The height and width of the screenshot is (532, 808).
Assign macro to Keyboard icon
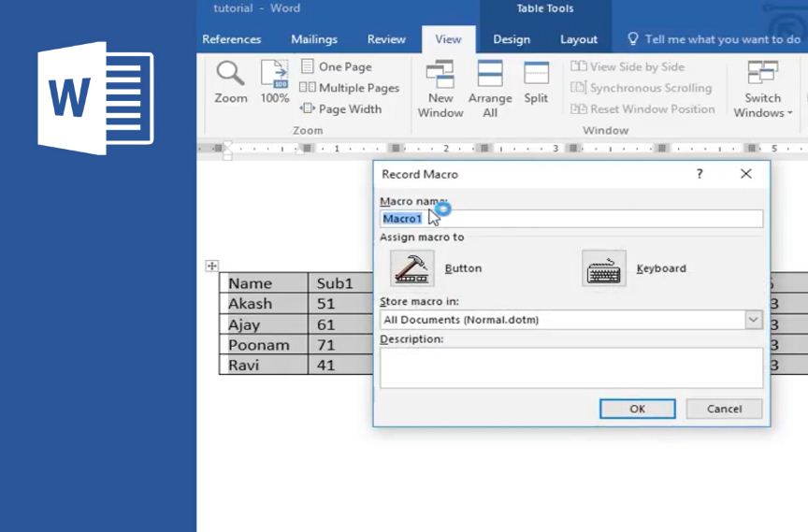[604, 268]
